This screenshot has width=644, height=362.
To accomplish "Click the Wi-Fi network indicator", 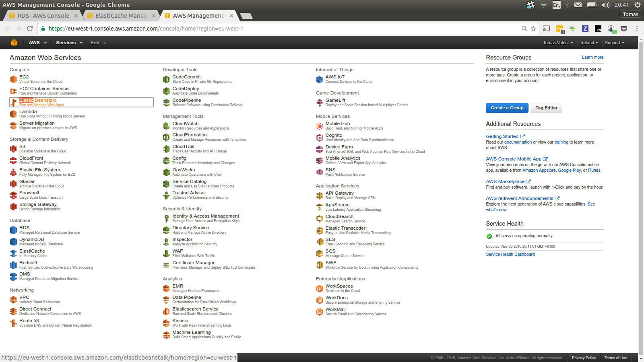I will click(544, 5).
